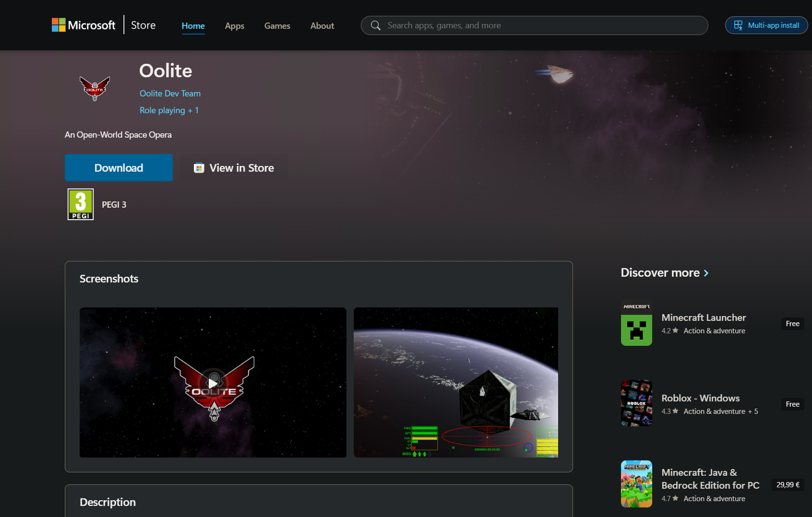Image resolution: width=812 pixels, height=517 pixels.
Task: Click the Microsoft logo icon
Action: [59, 25]
